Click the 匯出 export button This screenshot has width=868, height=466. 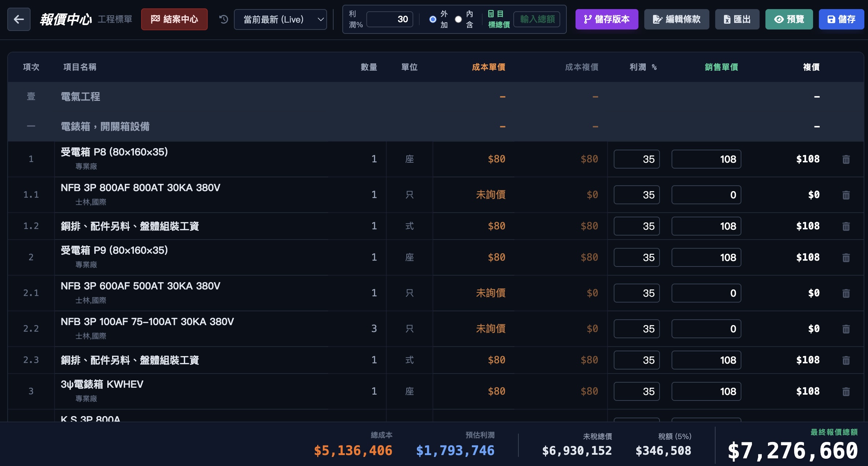[x=737, y=19]
